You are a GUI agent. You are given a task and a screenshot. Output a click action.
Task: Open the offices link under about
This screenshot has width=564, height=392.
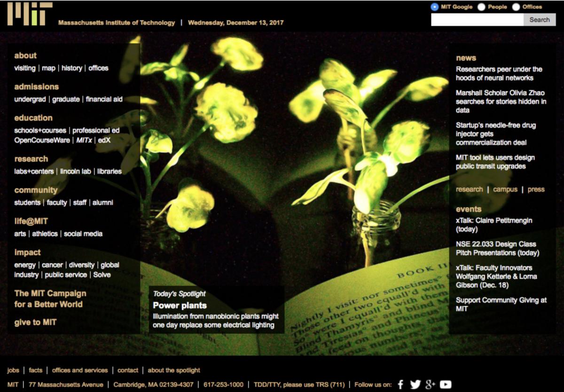tap(98, 68)
